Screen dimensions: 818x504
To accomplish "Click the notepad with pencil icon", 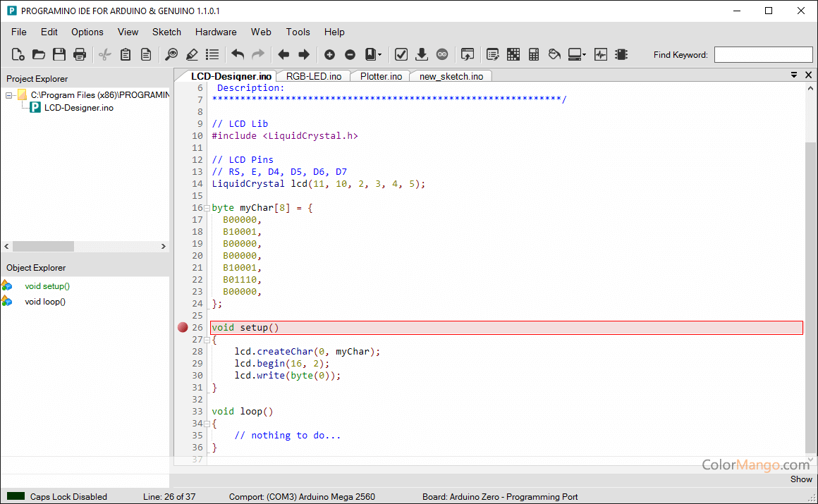I will coord(492,54).
